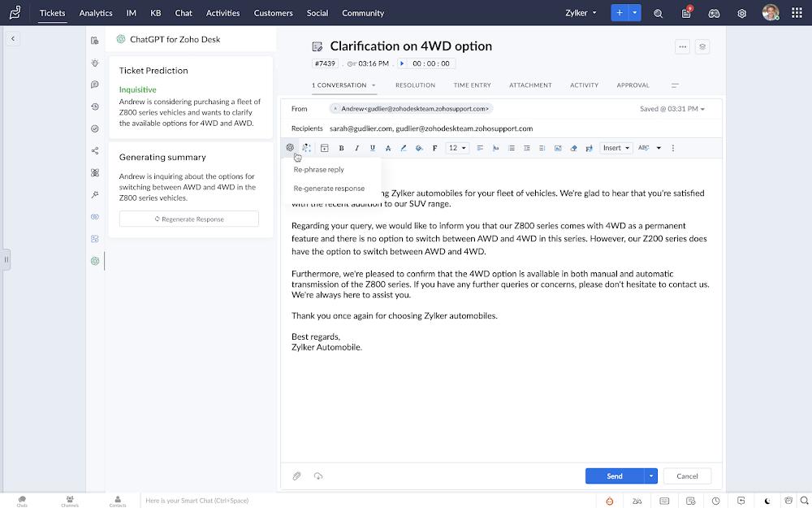Click the bullet list icon

point(511,148)
